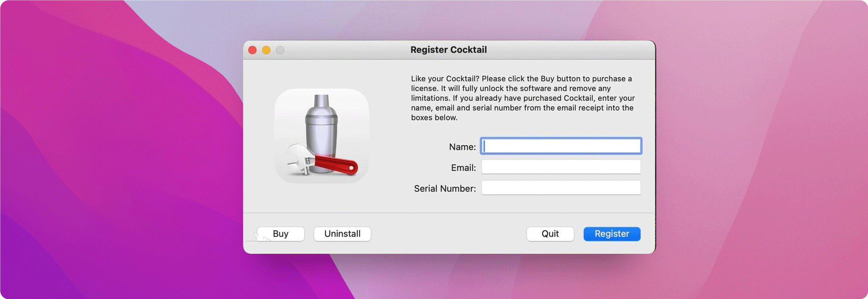Click the "Email:" field label
This screenshot has width=868, height=299.
(463, 168)
